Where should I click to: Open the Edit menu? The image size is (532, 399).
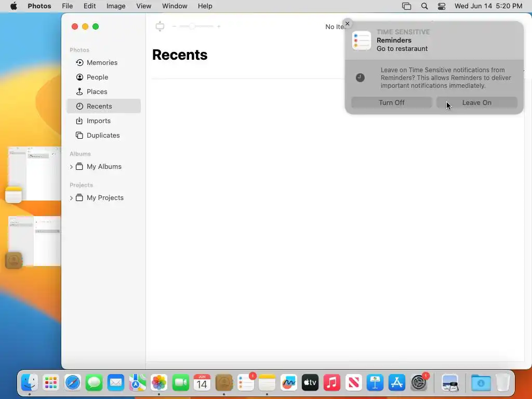click(x=89, y=6)
